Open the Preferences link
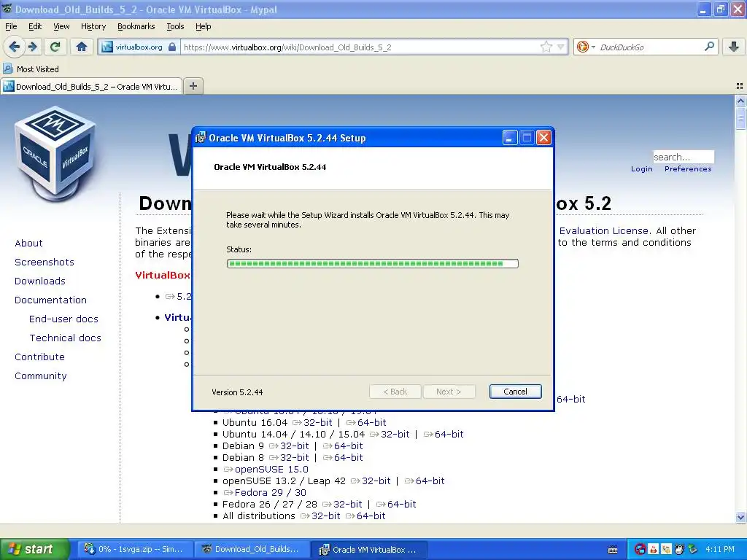This screenshot has width=747, height=560. (x=687, y=168)
